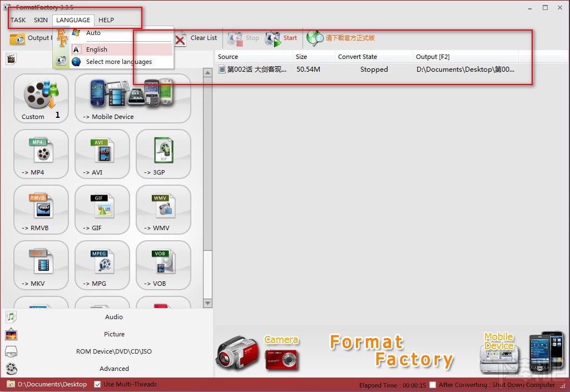570x392 pixels.
Task: Click the status bar output folder icon
Action: pyautogui.click(x=11, y=384)
